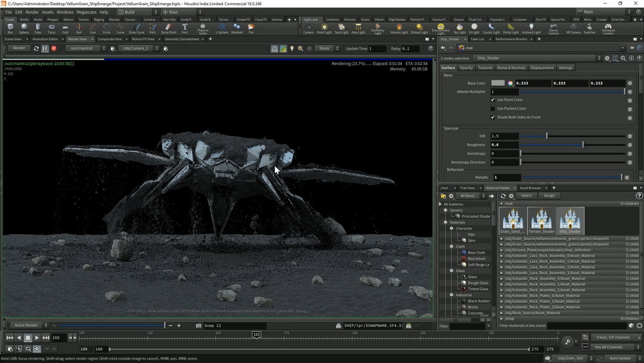644x363 pixels.
Task: Switch to the Scene View tab
Action: (x=13, y=39)
